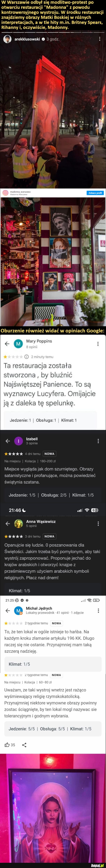Image resolution: width=106 pixels, height=868 pixels.
Task: Open the three-dot menu on arekklusowski's story
Action: click(100, 39)
